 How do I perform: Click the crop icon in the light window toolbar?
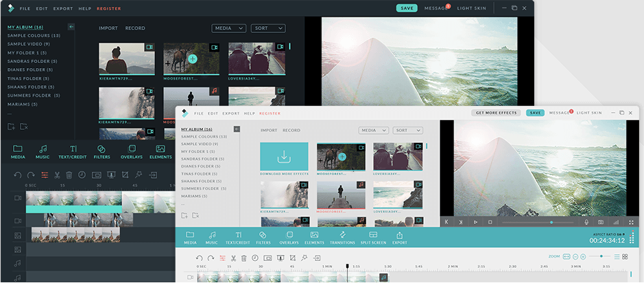point(292,258)
